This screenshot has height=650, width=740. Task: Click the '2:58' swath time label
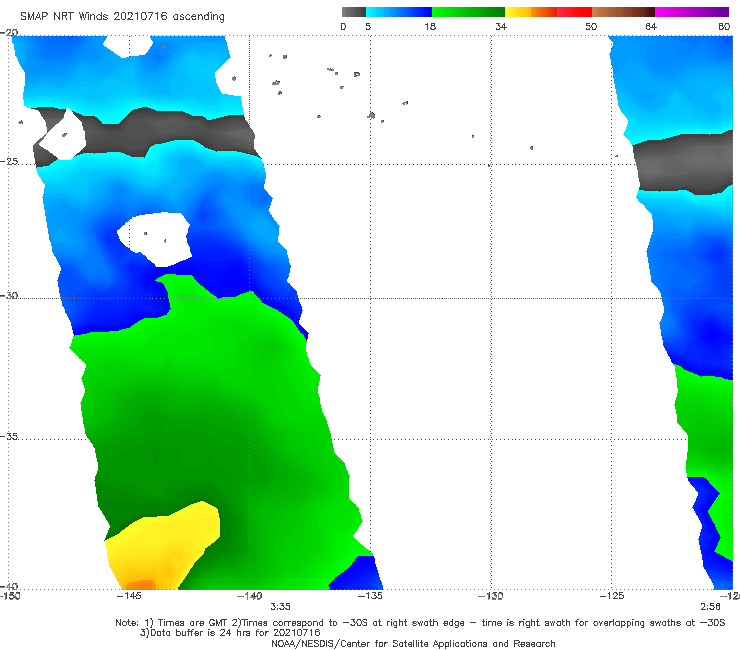710,607
